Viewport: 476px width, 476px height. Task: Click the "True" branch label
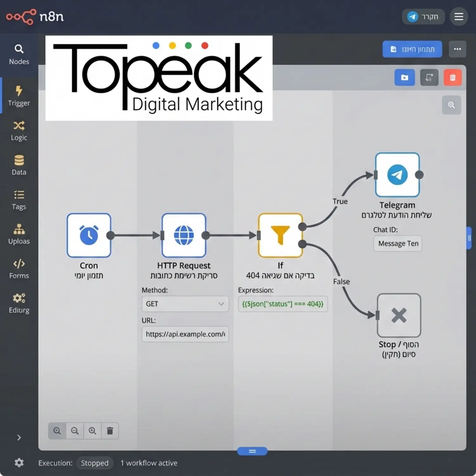point(340,202)
